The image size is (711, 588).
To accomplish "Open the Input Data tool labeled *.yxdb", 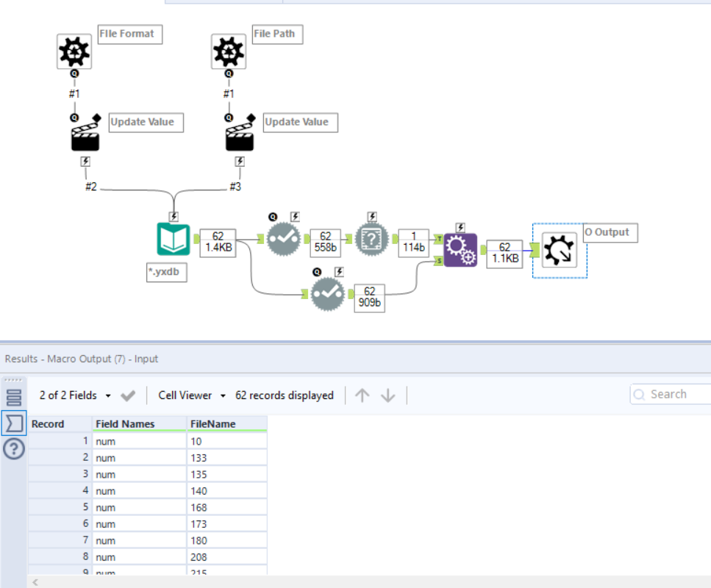I will (x=173, y=239).
